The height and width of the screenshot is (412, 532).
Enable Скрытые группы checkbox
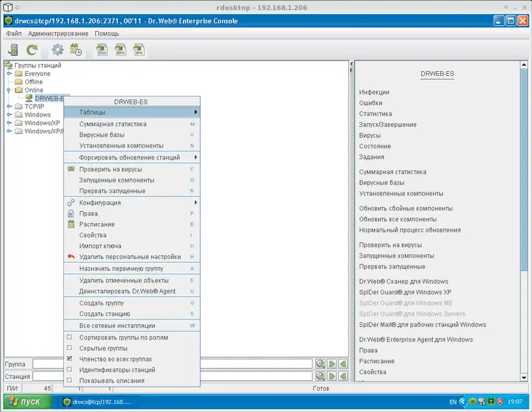click(70, 348)
